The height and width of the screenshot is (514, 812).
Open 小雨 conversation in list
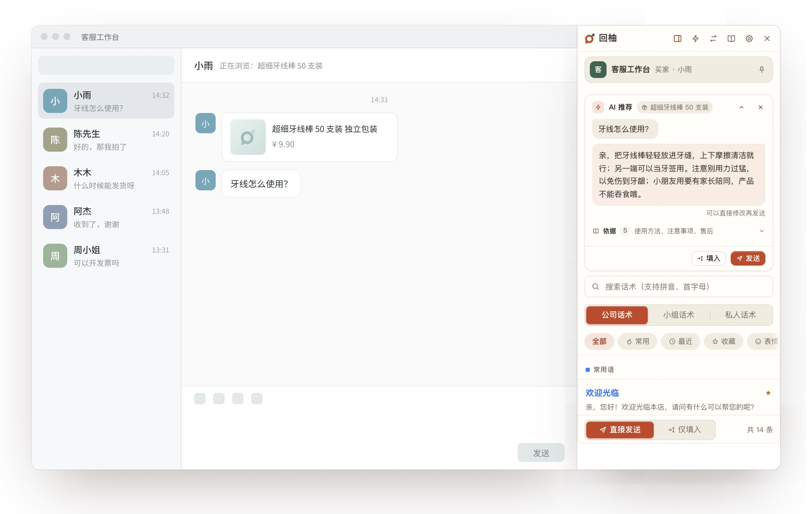(x=106, y=101)
